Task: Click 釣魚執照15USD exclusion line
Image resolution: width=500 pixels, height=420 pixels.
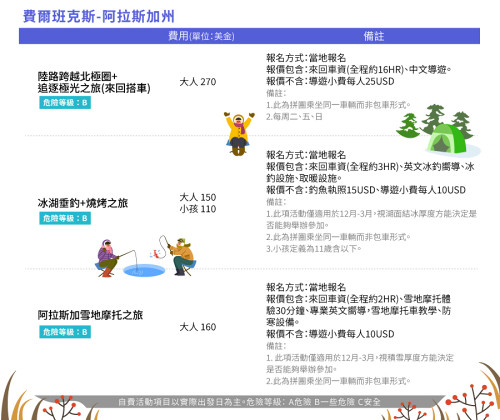Action: point(366,190)
